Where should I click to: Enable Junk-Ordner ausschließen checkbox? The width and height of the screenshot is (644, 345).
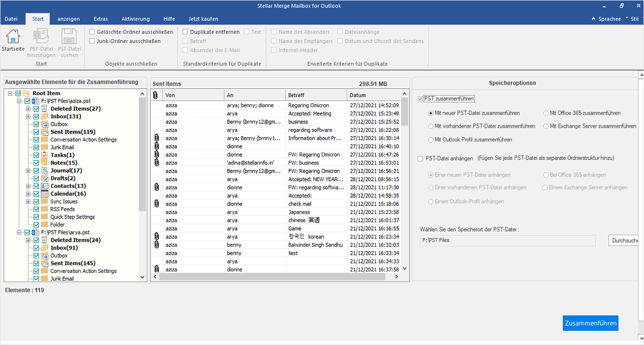92,41
